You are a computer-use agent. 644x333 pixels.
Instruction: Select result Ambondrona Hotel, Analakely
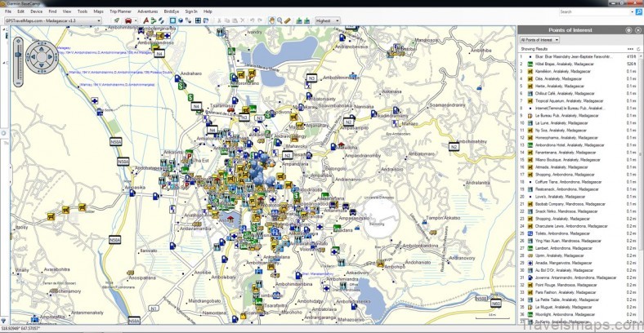click(x=579, y=145)
